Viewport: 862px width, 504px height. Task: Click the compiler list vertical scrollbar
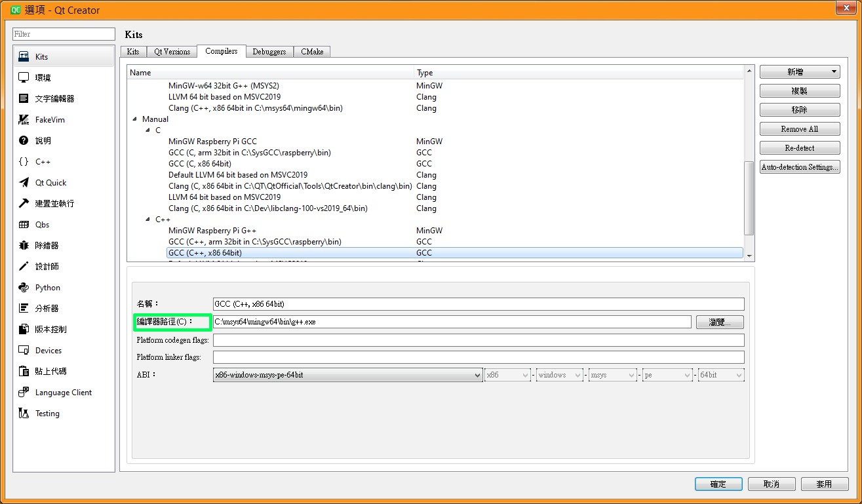coord(749,197)
